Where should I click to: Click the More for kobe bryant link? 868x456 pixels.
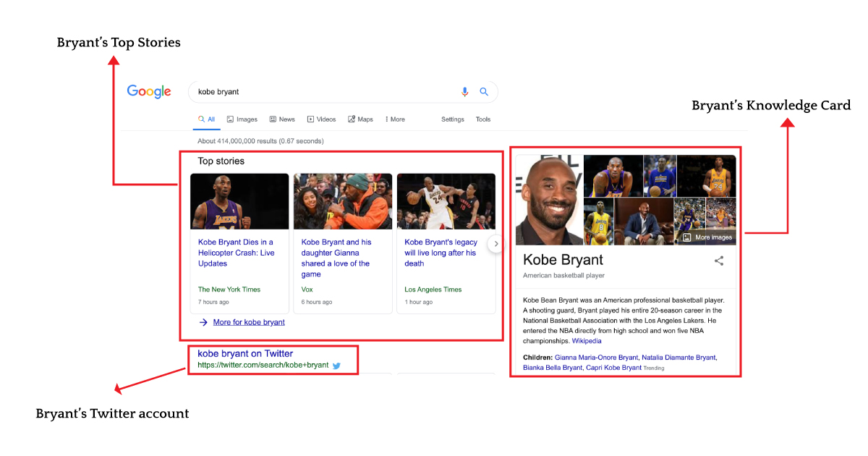click(x=249, y=322)
